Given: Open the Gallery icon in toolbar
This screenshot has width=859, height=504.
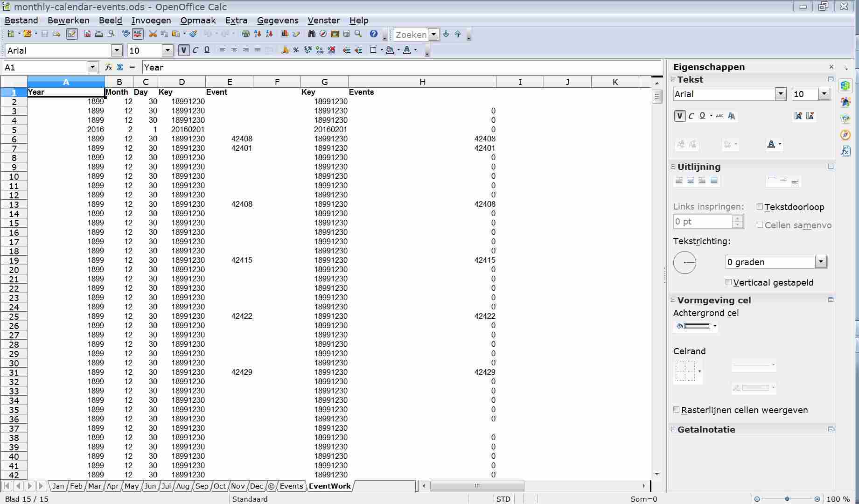Looking at the screenshot, I should point(335,34).
